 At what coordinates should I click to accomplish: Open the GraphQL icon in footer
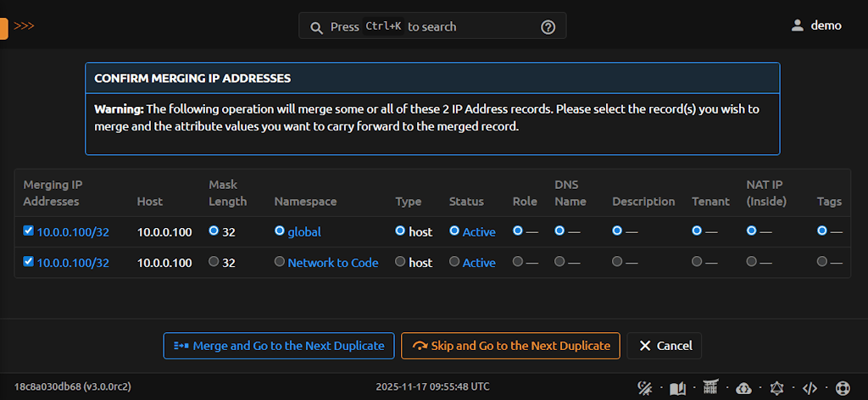[776, 387]
